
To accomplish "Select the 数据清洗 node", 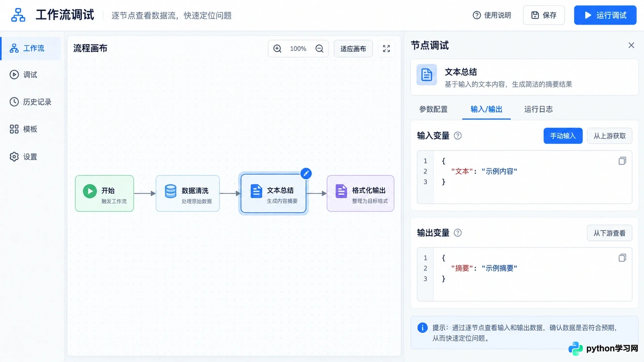I will click(187, 194).
